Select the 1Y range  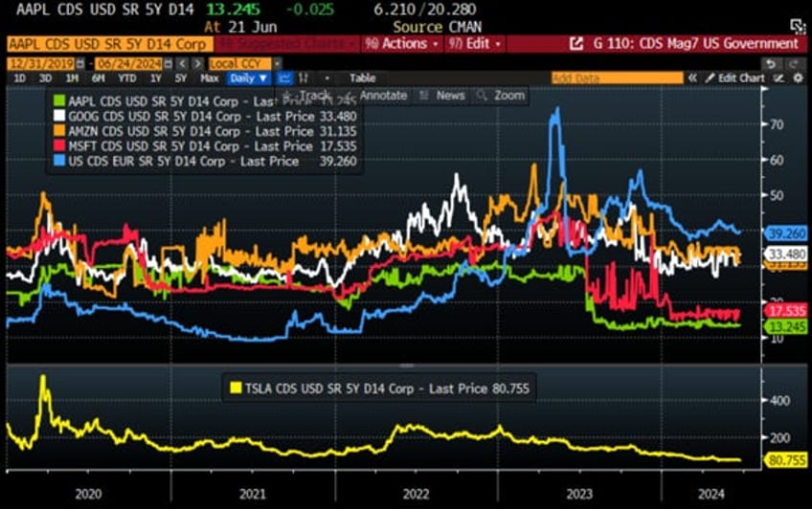pyautogui.click(x=155, y=78)
